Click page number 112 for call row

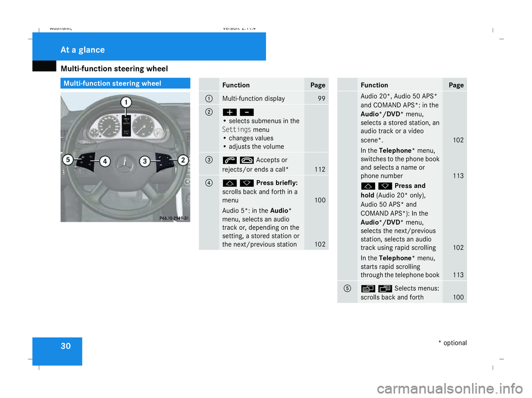(x=320, y=169)
